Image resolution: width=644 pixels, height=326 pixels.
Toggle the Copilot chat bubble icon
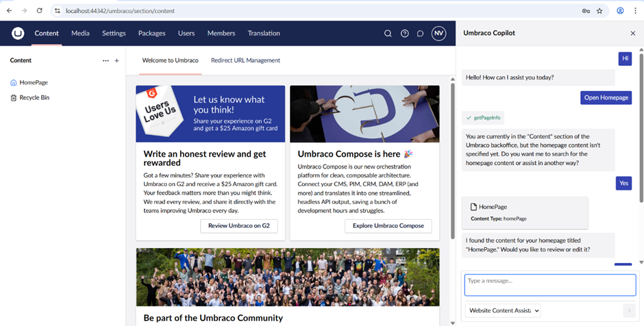pos(420,34)
